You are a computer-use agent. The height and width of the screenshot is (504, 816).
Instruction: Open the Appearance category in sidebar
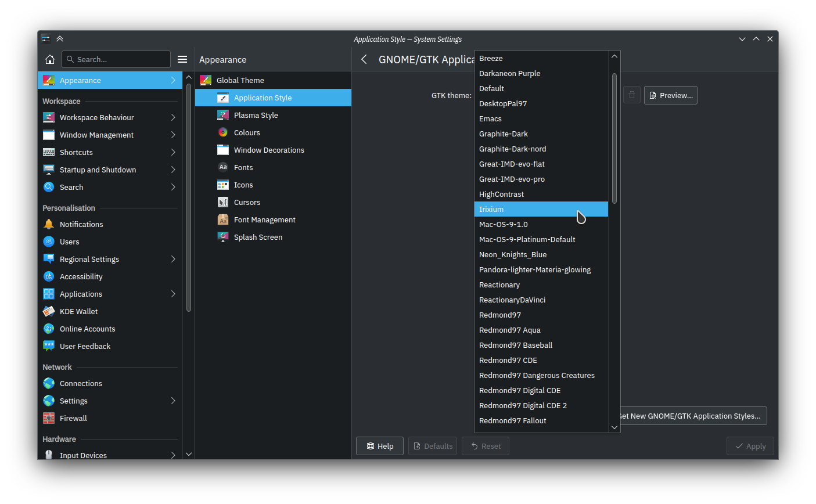tap(110, 80)
